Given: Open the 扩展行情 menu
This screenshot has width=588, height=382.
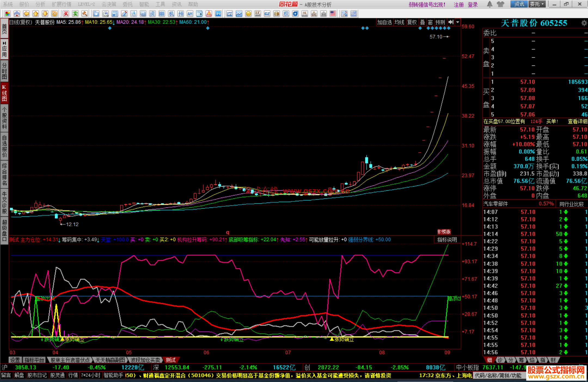Looking at the screenshot, I should (62, 4).
